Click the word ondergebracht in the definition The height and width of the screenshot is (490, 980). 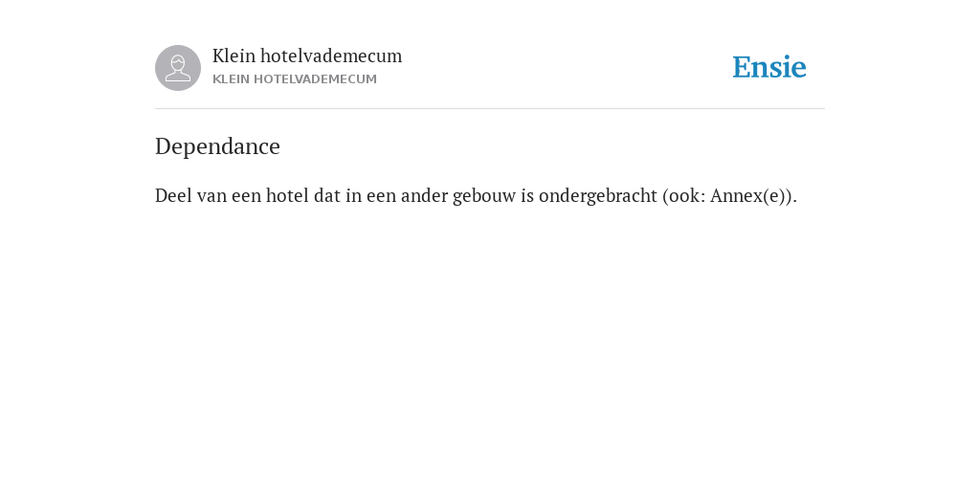pyautogui.click(x=598, y=196)
